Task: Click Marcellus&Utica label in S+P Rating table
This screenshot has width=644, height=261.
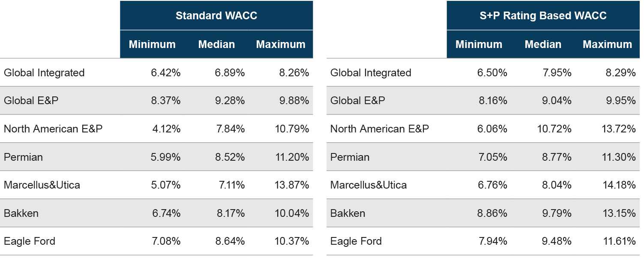Action: [368, 185]
